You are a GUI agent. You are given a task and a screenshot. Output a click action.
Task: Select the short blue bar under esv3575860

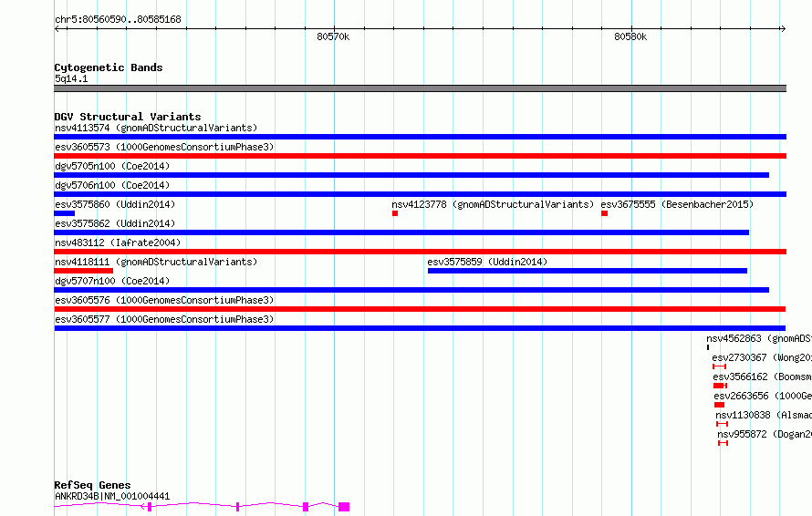(x=64, y=213)
